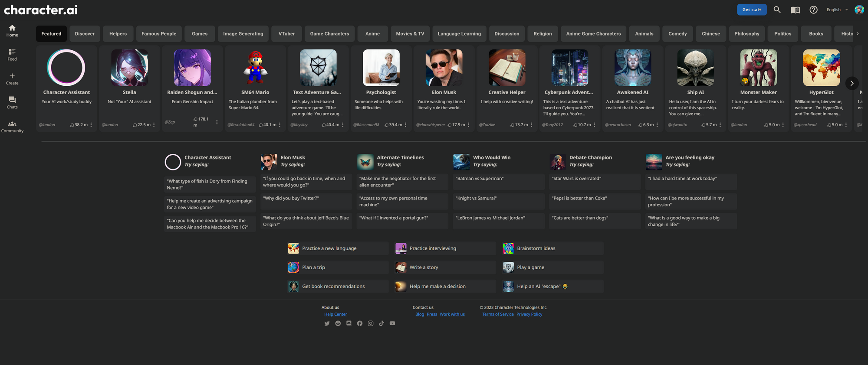Open the search magnifier icon
The width and height of the screenshot is (868, 365).
(777, 10)
